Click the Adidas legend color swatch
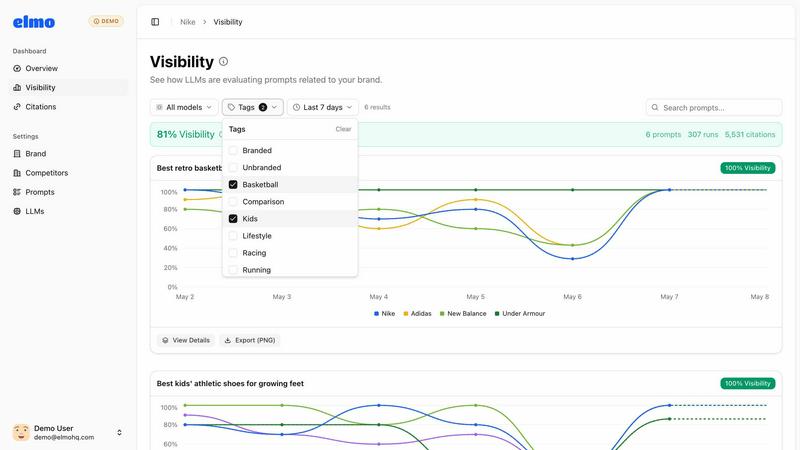The image size is (800, 450). point(406,314)
